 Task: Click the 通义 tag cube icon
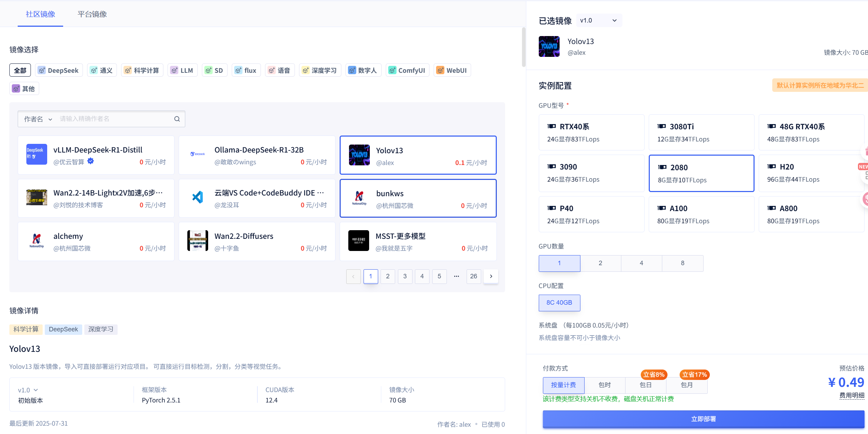94,70
